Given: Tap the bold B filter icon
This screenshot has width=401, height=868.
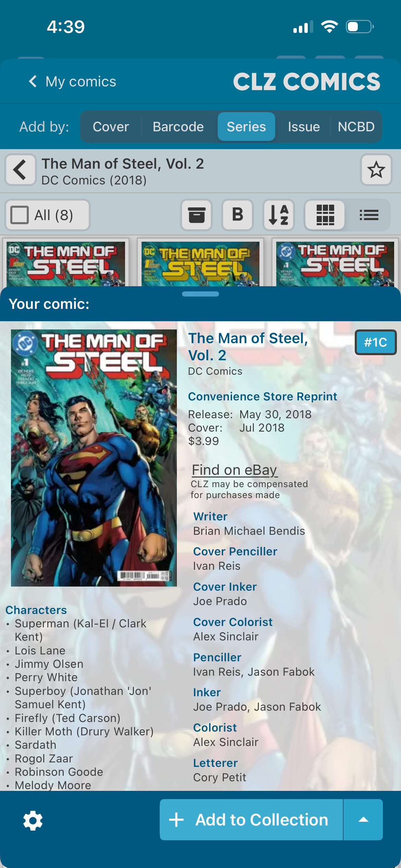Looking at the screenshot, I should point(238,215).
